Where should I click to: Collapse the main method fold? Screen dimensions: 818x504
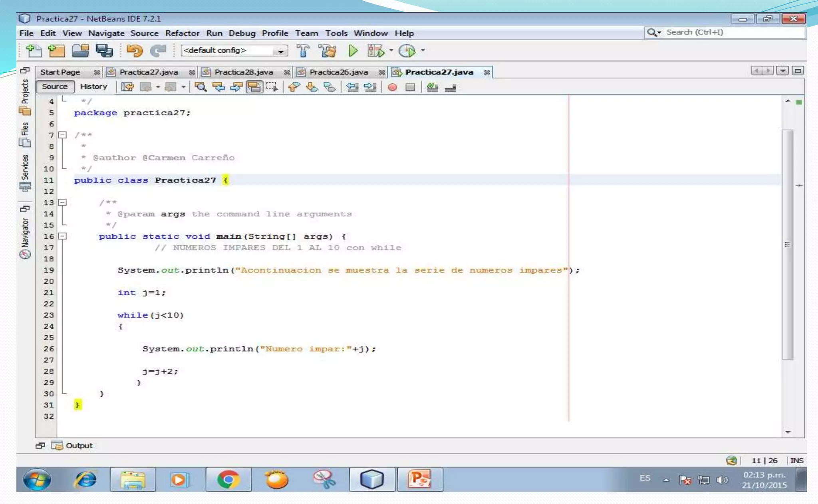tap(62, 236)
